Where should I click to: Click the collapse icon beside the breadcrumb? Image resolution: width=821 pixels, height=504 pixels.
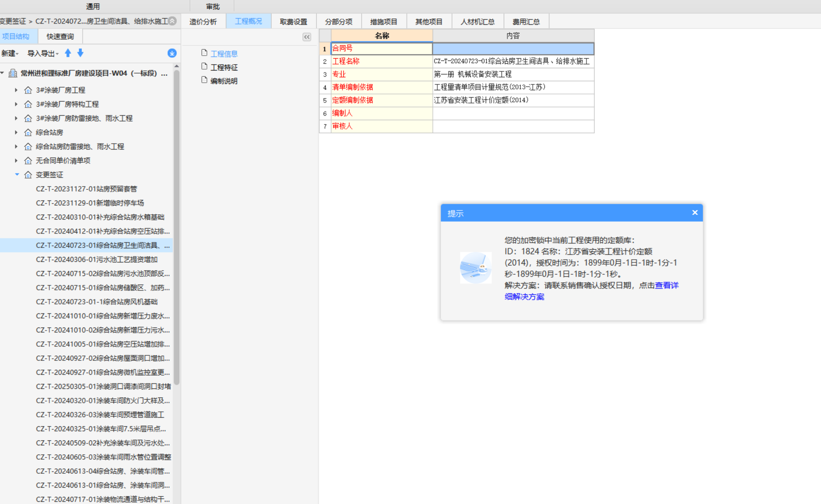(173, 21)
